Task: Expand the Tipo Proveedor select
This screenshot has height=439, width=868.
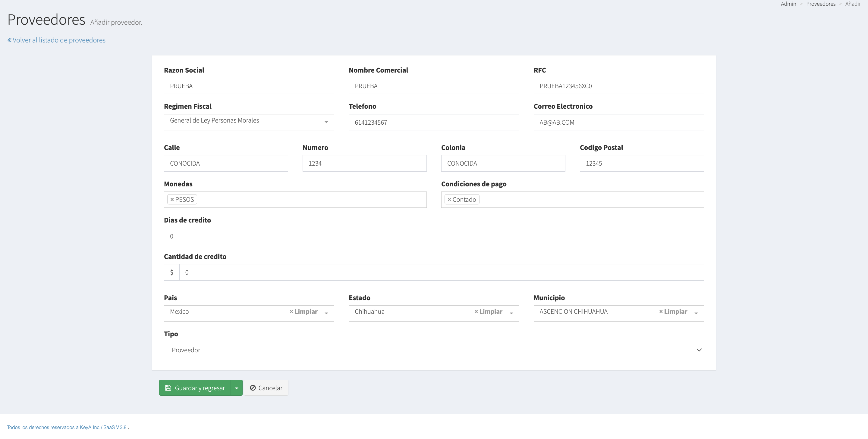Action: tap(434, 350)
